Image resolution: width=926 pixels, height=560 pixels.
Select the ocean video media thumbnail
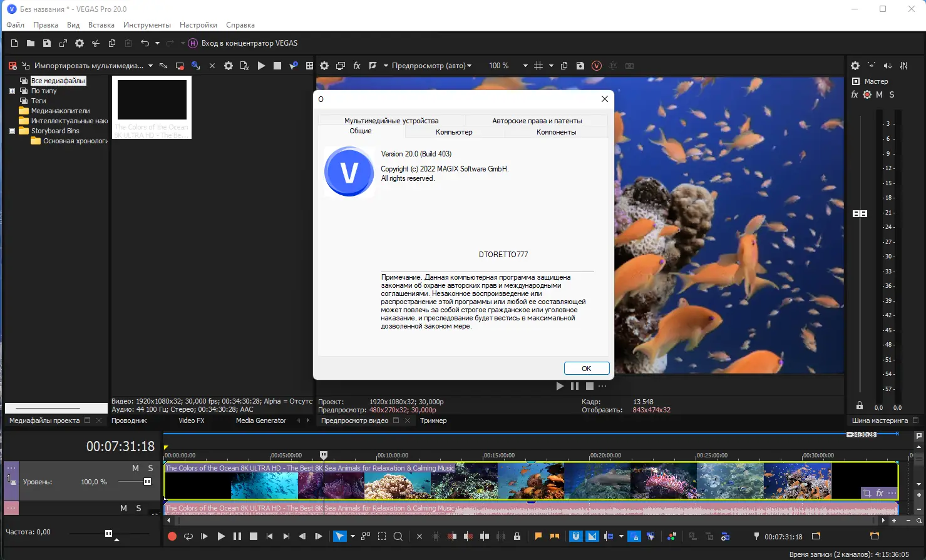point(152,107)
